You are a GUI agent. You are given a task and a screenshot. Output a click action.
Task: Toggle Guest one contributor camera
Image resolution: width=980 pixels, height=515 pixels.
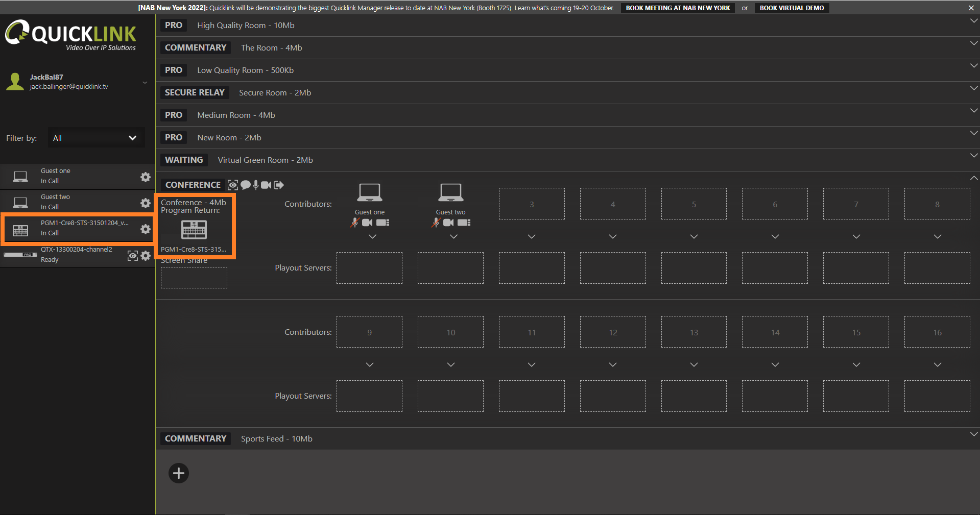367,223
